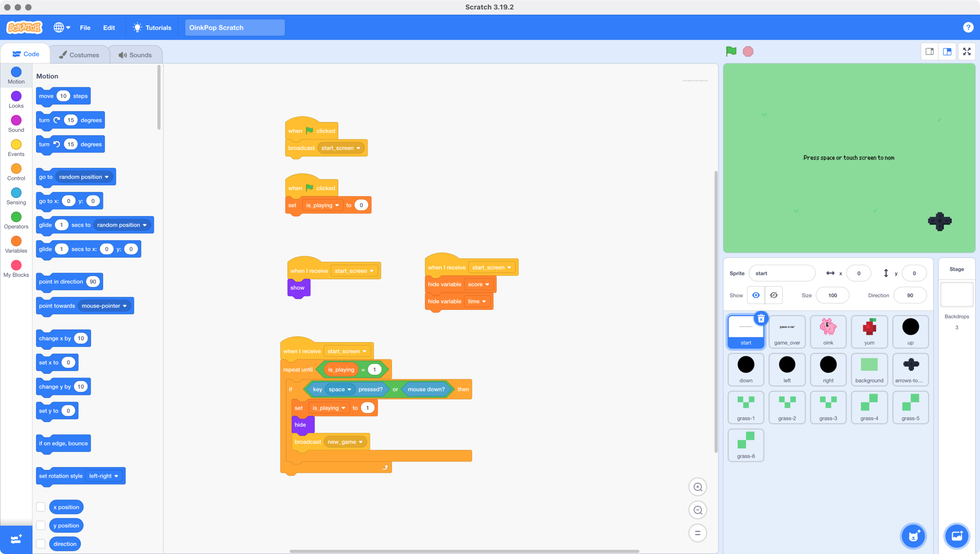
Task: Open the language globe dropdown
Action: (x=62, y=27)
